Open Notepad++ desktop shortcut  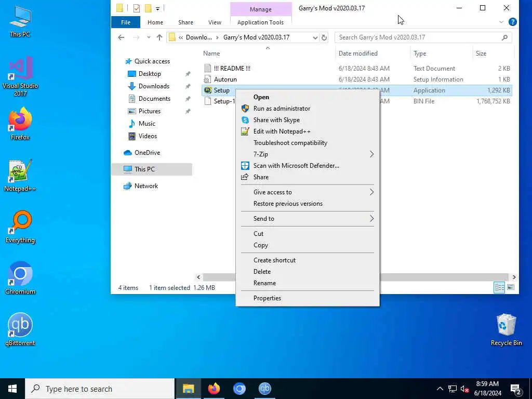(20, 176)
